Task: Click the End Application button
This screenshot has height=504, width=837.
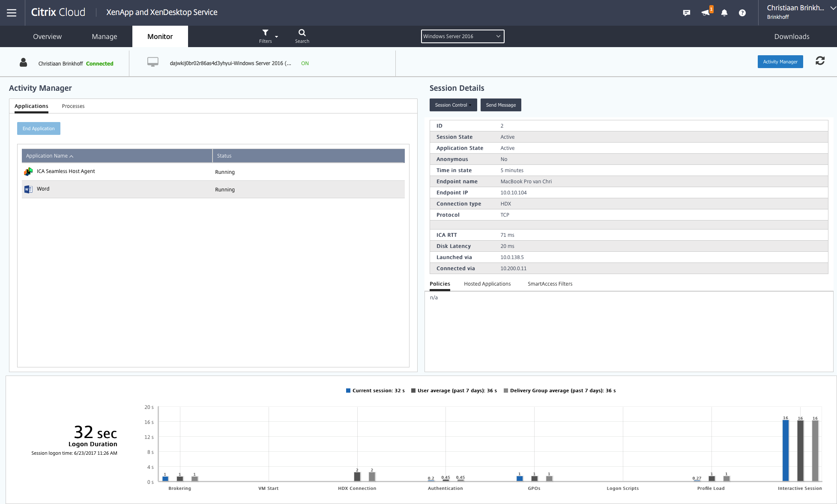Action: tap(39, 128)
